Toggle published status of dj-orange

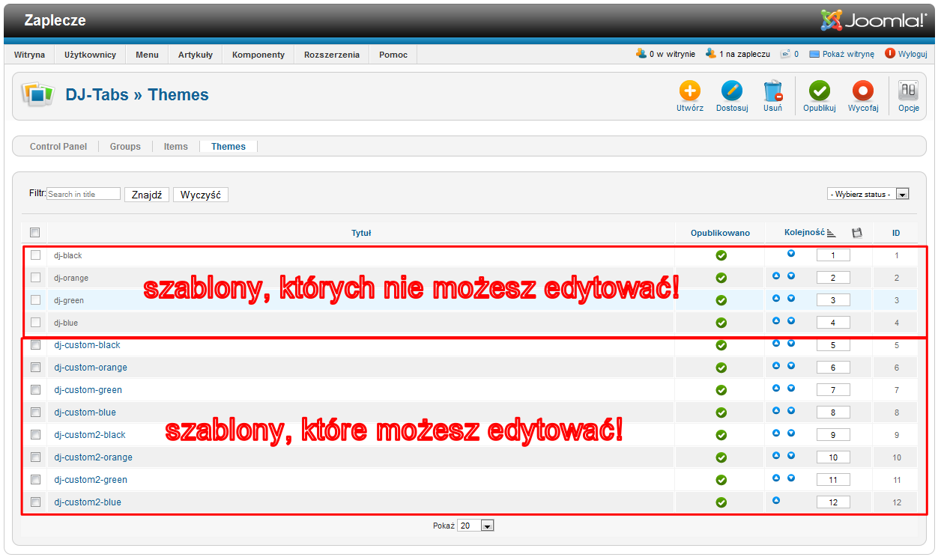pos(721,278)
